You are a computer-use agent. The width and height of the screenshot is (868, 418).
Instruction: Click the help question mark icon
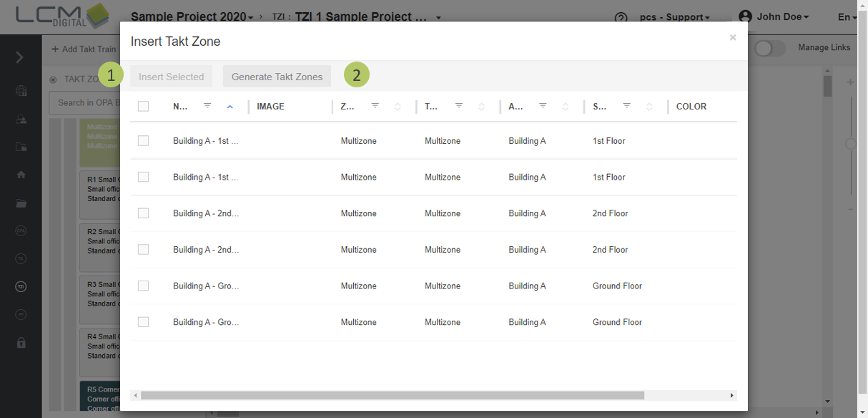point(621,18)
